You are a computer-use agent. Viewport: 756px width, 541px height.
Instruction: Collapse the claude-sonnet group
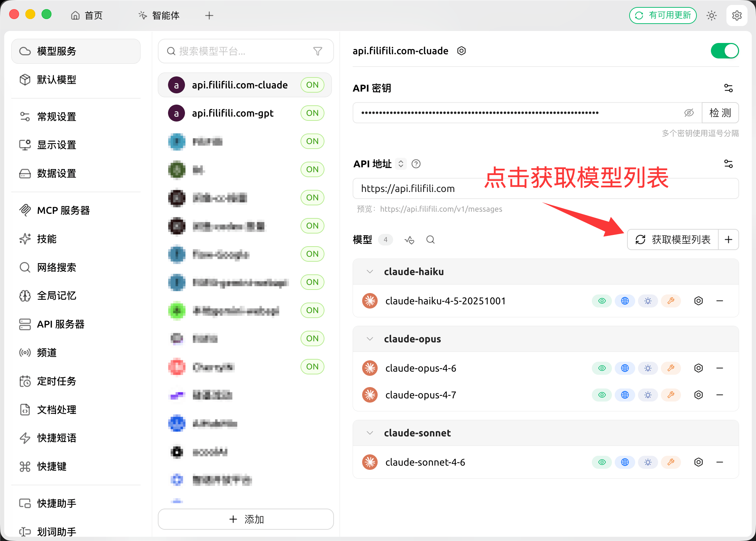(x=370, y=433)
